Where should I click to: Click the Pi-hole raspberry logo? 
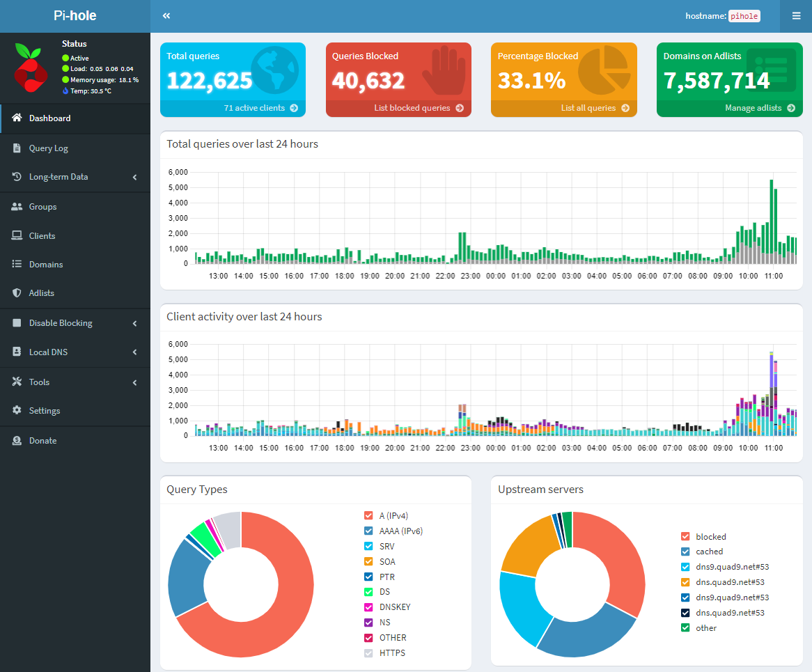29,67
